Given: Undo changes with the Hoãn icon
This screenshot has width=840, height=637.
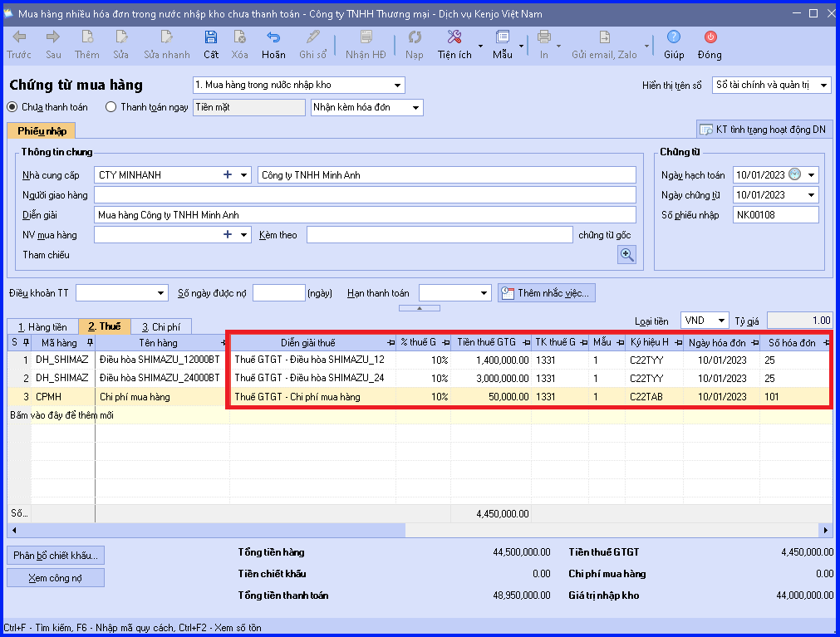Looking at the screenshot, I should pyautogui.click(x=273, y=37).
